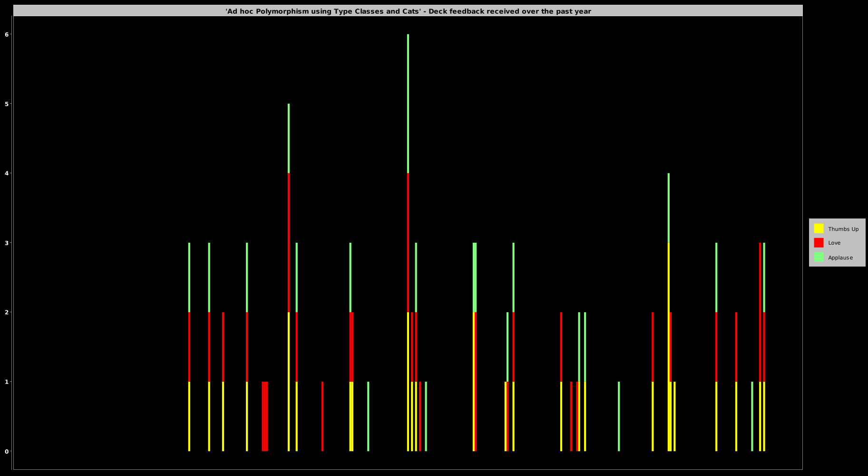868x476 pixels.
Task: Click the bar reaching value 5
Action: pyautogui.click(x=289, y=278)
